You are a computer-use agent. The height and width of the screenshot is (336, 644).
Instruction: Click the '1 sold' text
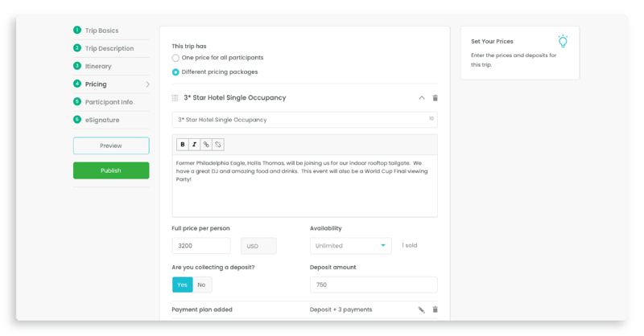[410, 245]
